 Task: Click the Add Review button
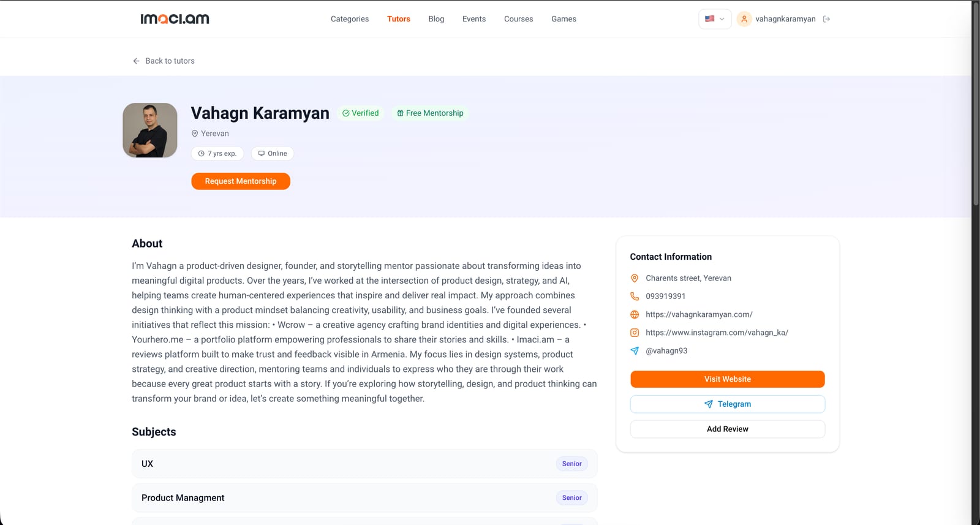(x=728, y=429)
